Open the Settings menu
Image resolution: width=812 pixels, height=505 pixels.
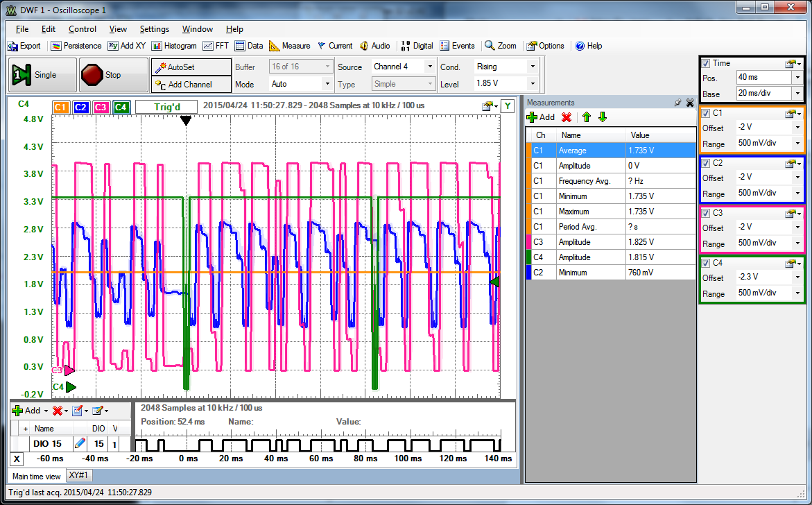pos(154,29)
